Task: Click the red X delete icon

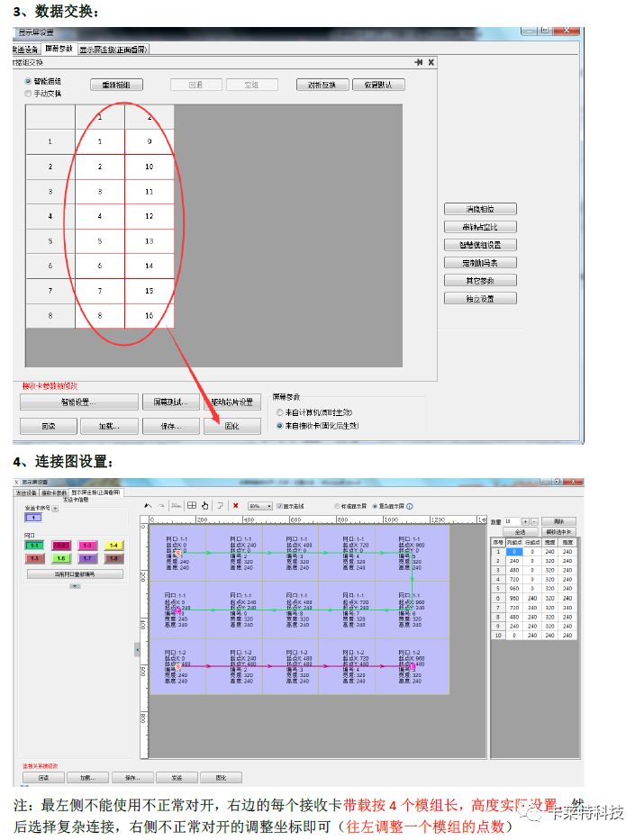Action: 235,505
